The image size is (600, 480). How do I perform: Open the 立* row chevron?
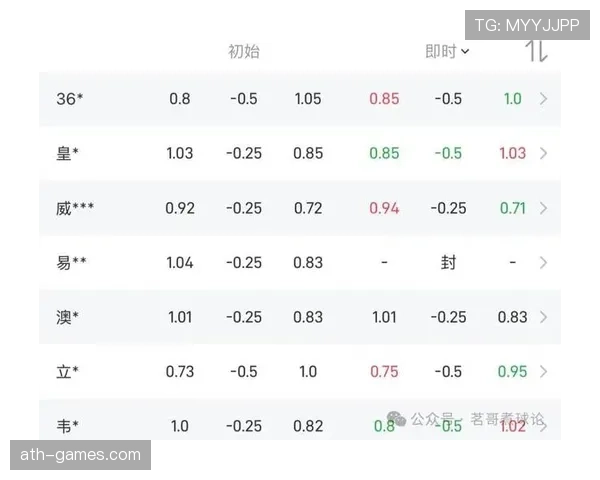point(543,372)
